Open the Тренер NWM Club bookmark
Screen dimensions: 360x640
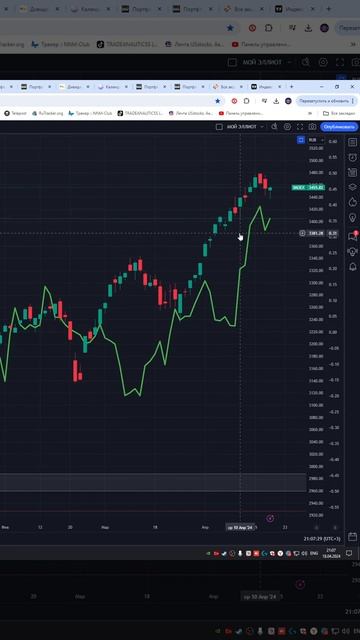[x=90, y=113]
